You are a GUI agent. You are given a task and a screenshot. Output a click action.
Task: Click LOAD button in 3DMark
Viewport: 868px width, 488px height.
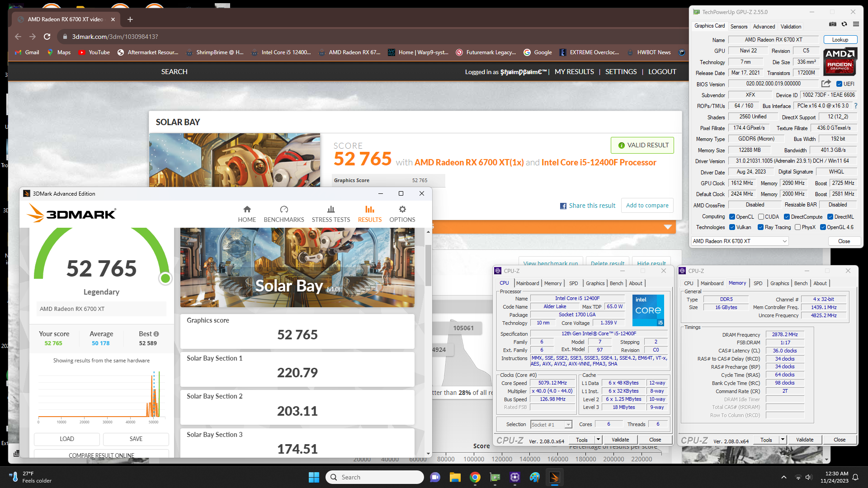pyautogui.click(x=67, y=439)
